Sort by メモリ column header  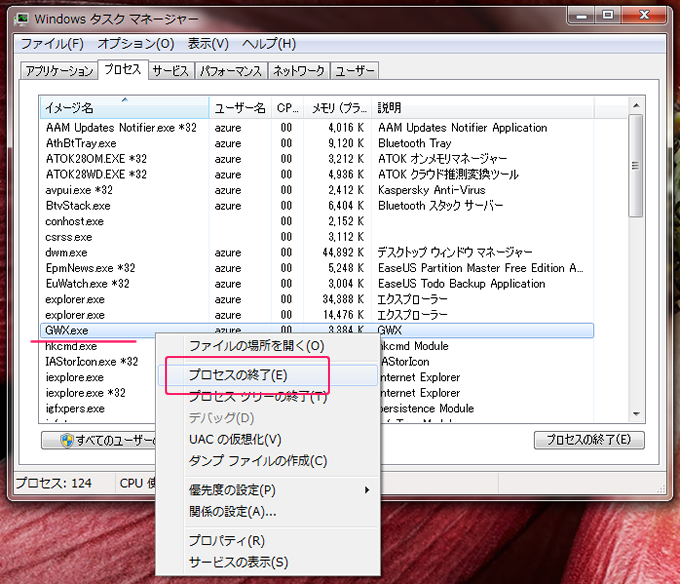pyautogui.click(x=338, y=108)
